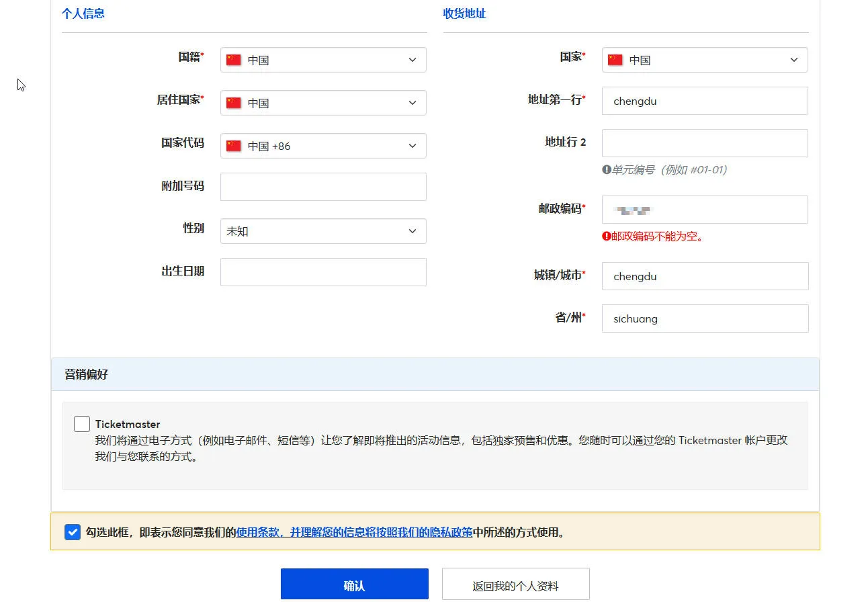Click the 单元编号（例如 #01-01) hint text
This screenshot has width=868, height=602.
point(669,170)
